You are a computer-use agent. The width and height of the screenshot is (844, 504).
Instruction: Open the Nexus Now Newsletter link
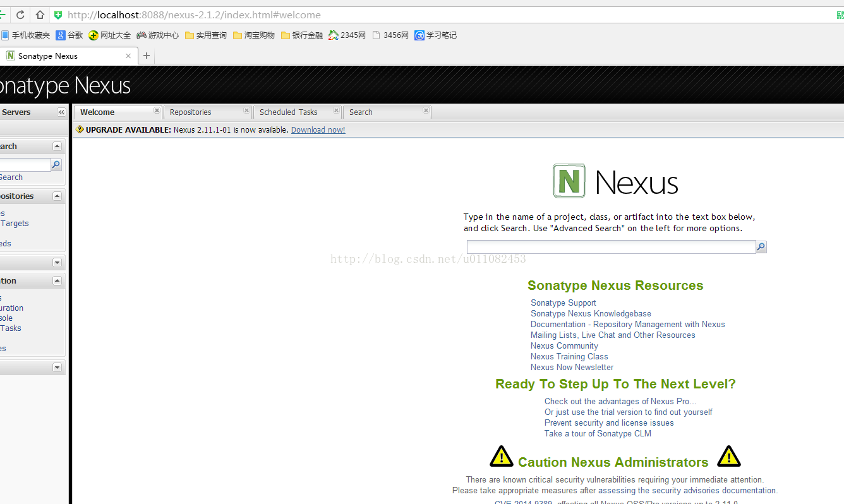(x=572, y=367)
